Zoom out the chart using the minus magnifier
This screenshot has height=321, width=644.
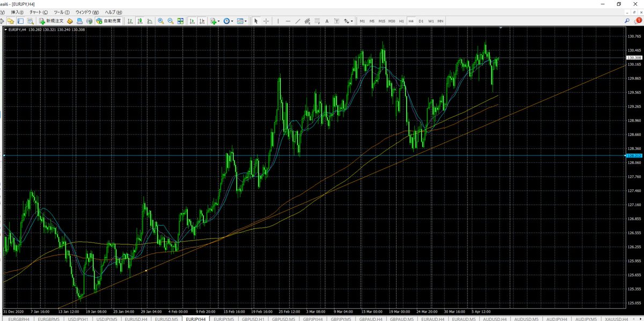[x=171, y=21]
